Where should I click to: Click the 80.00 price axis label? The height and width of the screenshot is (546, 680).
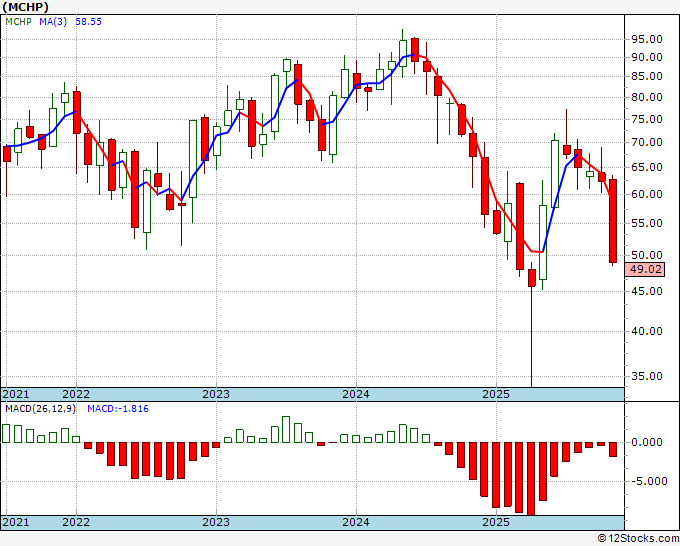coord(646,97)
